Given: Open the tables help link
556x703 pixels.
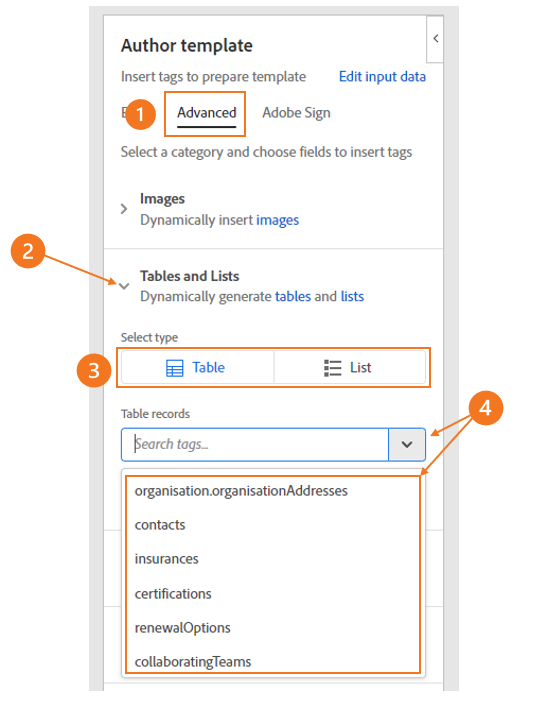Looking at the screenshot, I should (x=293, y=296).
